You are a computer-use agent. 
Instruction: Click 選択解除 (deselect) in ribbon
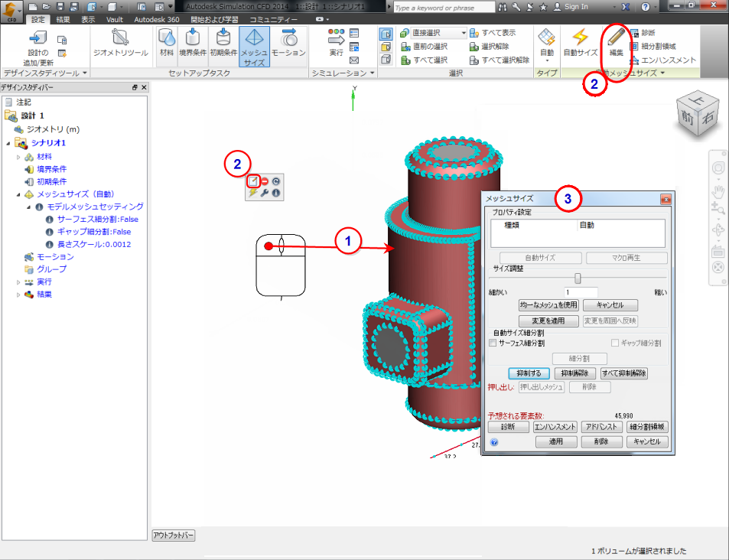tap(490, 47)
